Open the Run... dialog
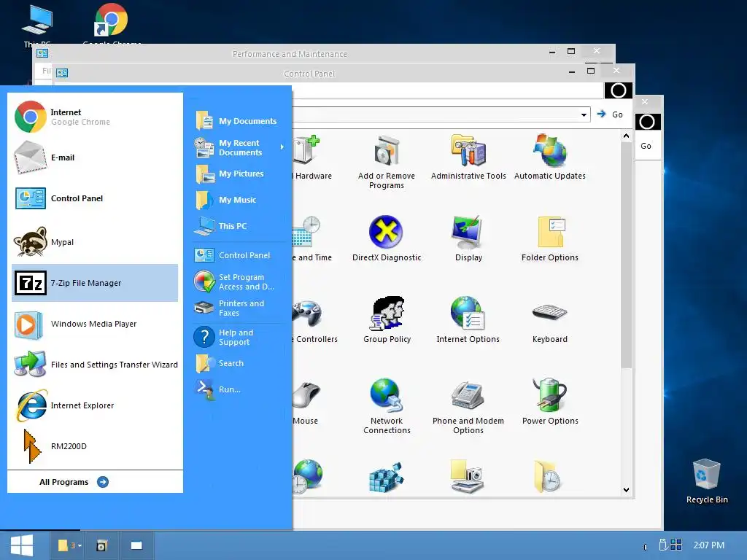 (x=239, y=389)
